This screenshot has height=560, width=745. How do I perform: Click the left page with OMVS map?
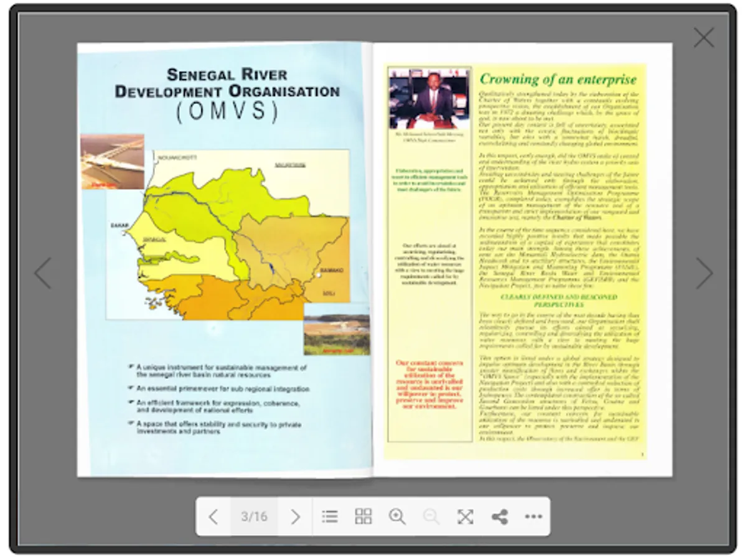pos(225,260)
